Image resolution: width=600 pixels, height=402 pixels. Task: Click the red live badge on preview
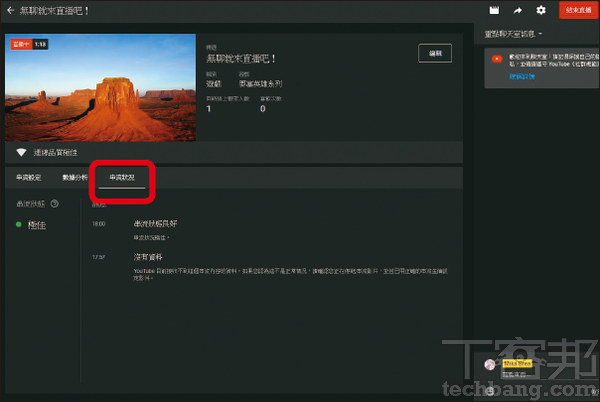[21, 44]
